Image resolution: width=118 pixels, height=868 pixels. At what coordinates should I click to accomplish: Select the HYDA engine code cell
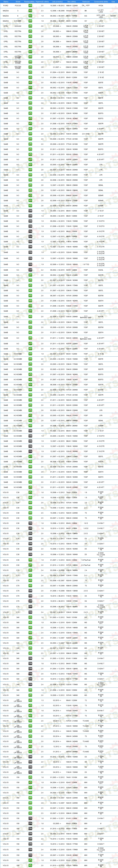(101, 6)
